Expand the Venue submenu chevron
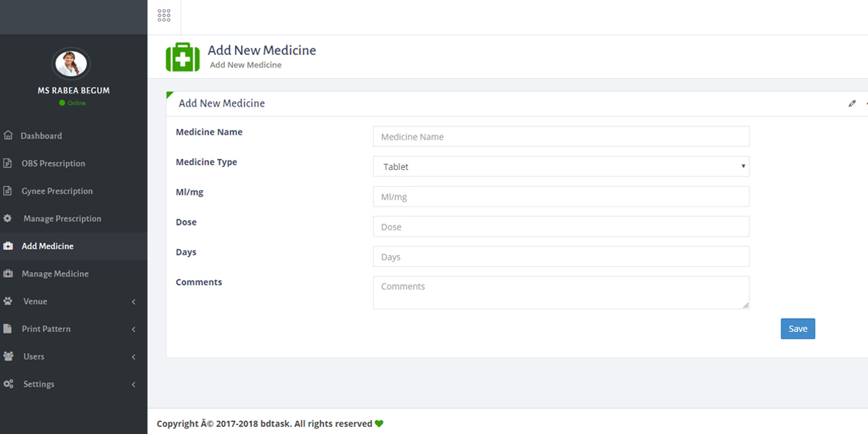 (134, 302)
